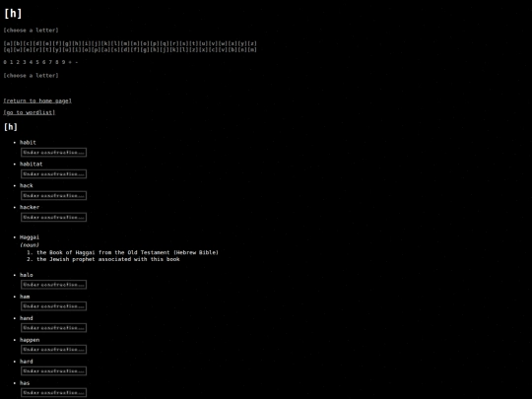This screenshot has height=399, width=532.
Task: Select [m] ending the QWERTY-ordered row
Action: [x=252, y=50]
